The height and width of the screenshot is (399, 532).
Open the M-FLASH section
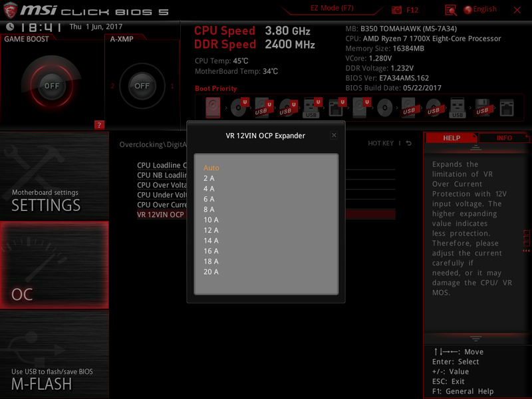(x=55, y=354)
